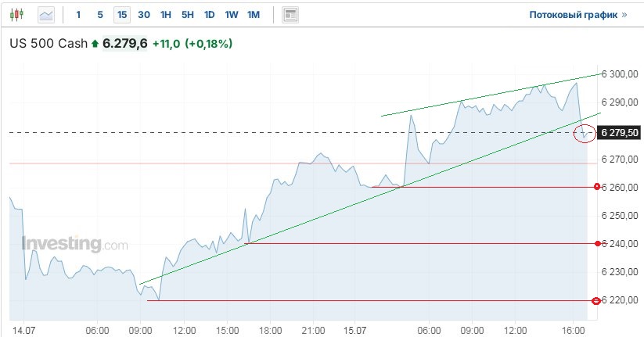Select the 1W timeframe
The height and width of the screenshot is (337, 644).
(x=232, y=15)
